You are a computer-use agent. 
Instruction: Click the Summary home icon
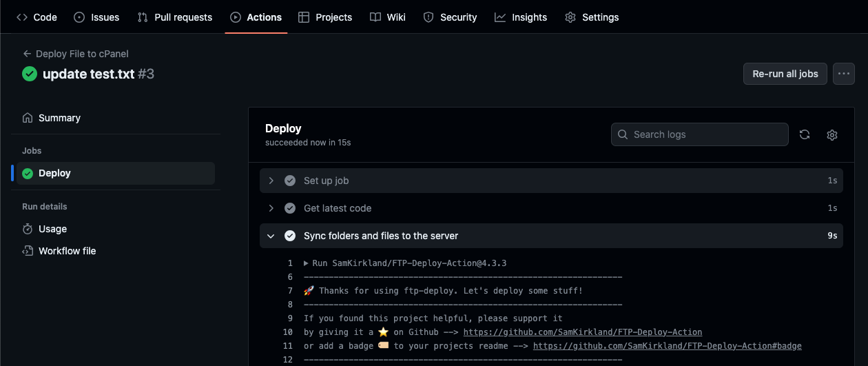pos(28,118)
